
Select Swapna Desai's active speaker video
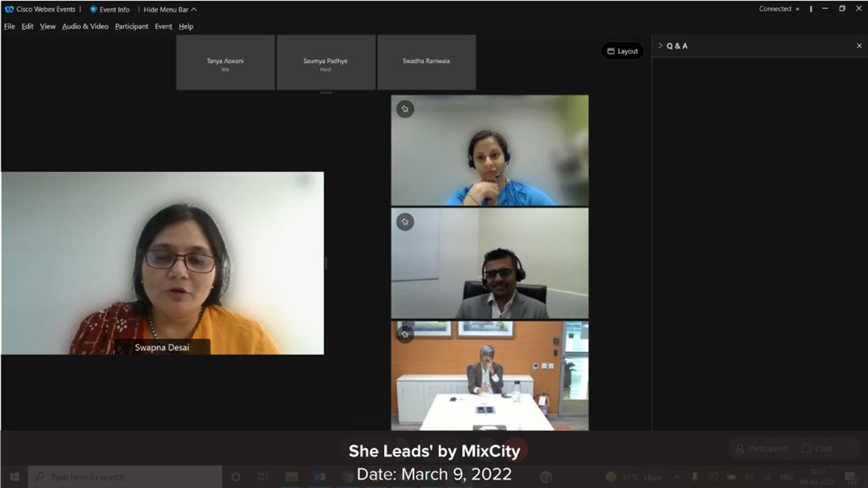point(162,263)
